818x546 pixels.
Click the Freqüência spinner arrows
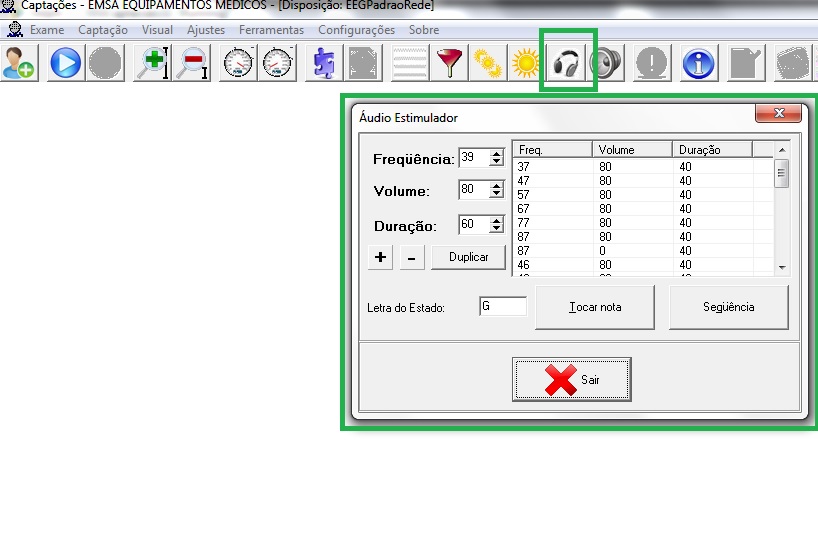[x=496, y=158]
